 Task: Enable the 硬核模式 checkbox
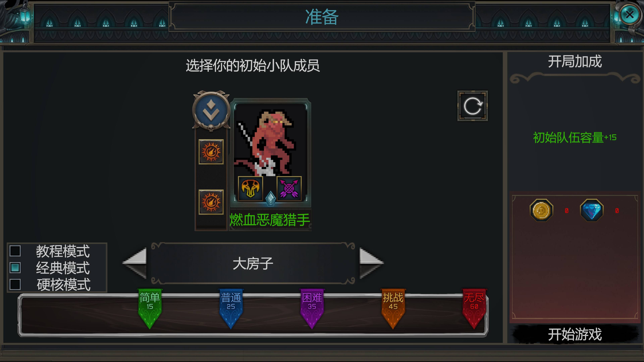tap(15, 284)
